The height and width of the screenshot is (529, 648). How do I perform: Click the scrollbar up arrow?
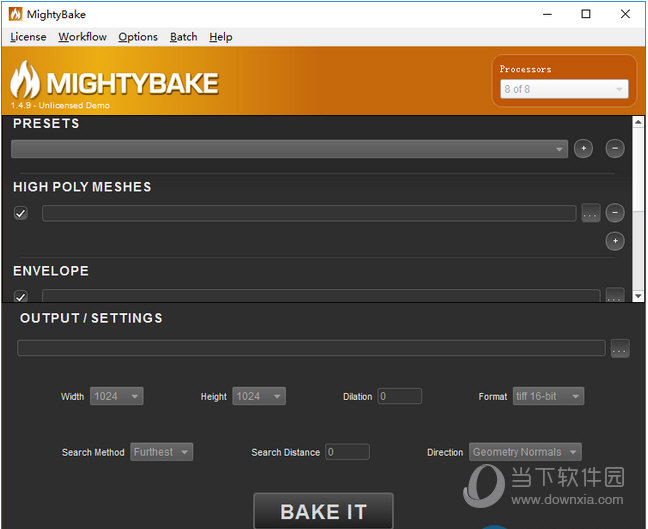[x=638, y=122]
